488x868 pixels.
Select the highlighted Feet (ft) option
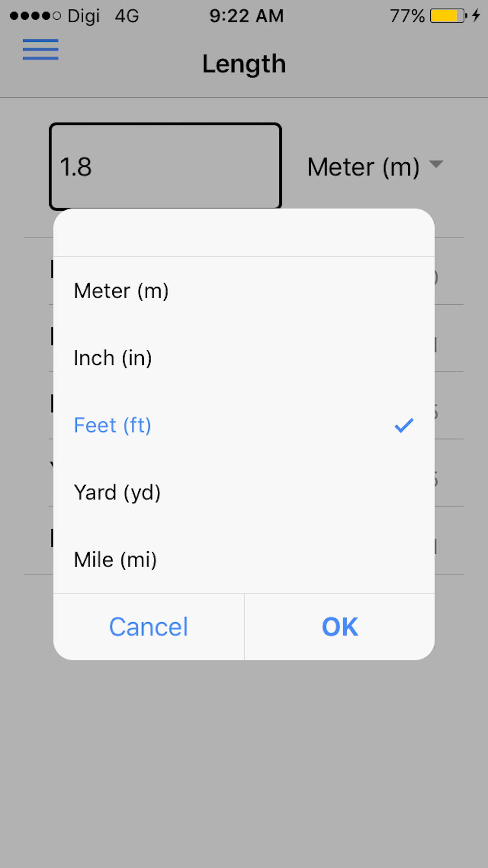click(112, 425)
